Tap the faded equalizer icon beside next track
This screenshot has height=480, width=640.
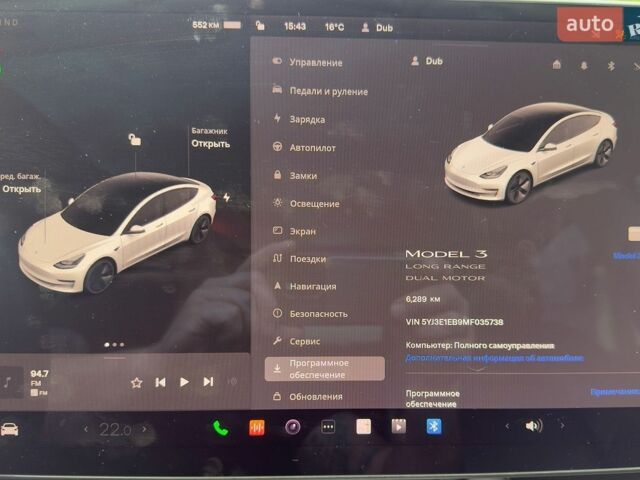point(232,381)
